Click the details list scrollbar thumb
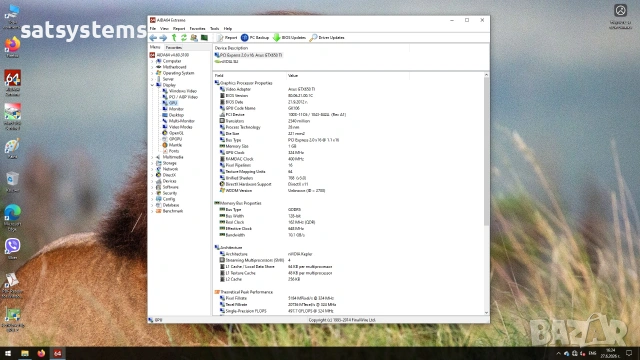The height and width of the screenshot is (360, 640). click(486, 151)
